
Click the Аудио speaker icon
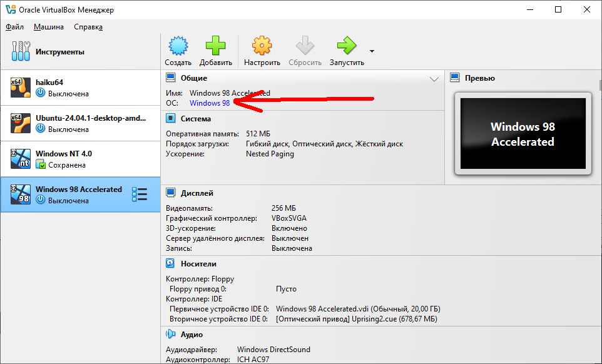pos(170,334)
